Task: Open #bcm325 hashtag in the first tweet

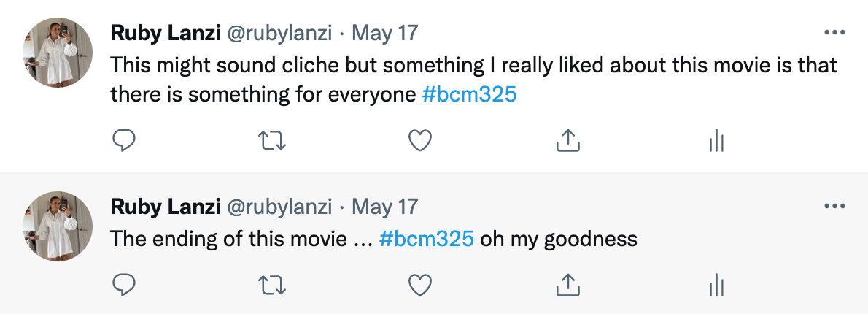Action: (x=469, y=94)
